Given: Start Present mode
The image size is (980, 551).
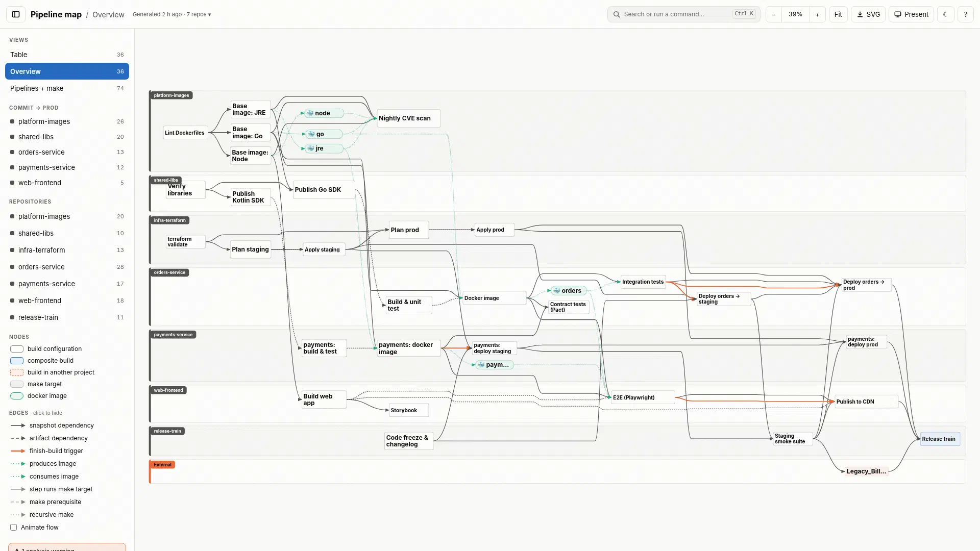Looking at the screenshot, I should (911, 14).
